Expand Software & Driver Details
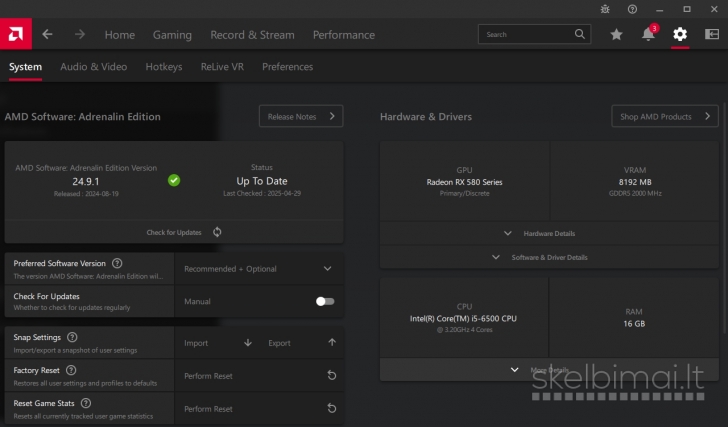This screenshot has width=728, height=427. point(549,257)
